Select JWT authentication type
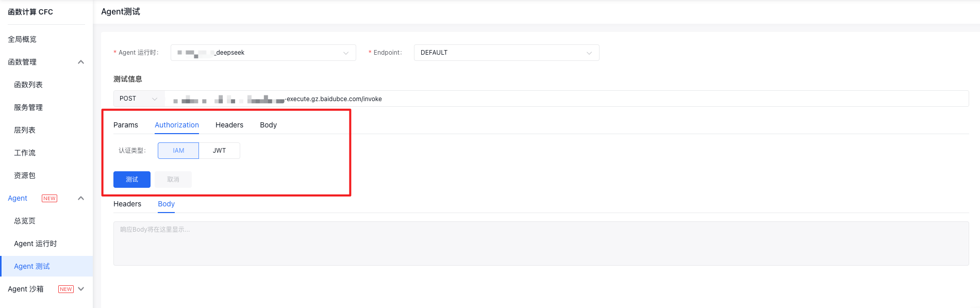This screenshot has height=308, width=980. click(219, 151)
